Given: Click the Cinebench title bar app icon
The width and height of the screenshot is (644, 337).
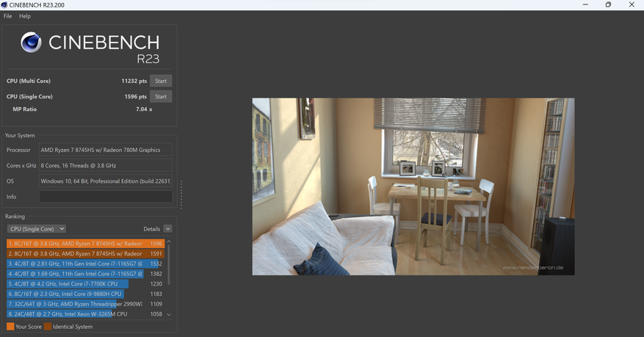Looking at the screenshot, I should coord(4,5).
